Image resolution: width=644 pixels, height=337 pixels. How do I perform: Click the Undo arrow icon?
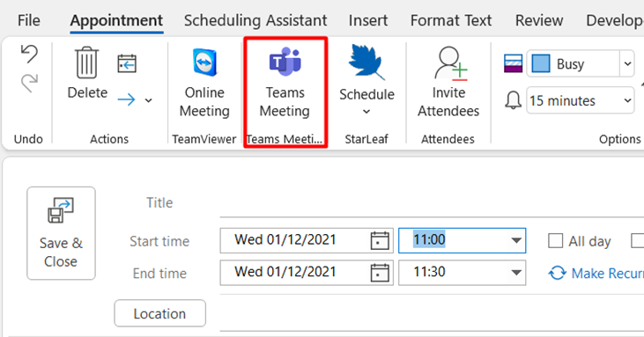[29, 55]
